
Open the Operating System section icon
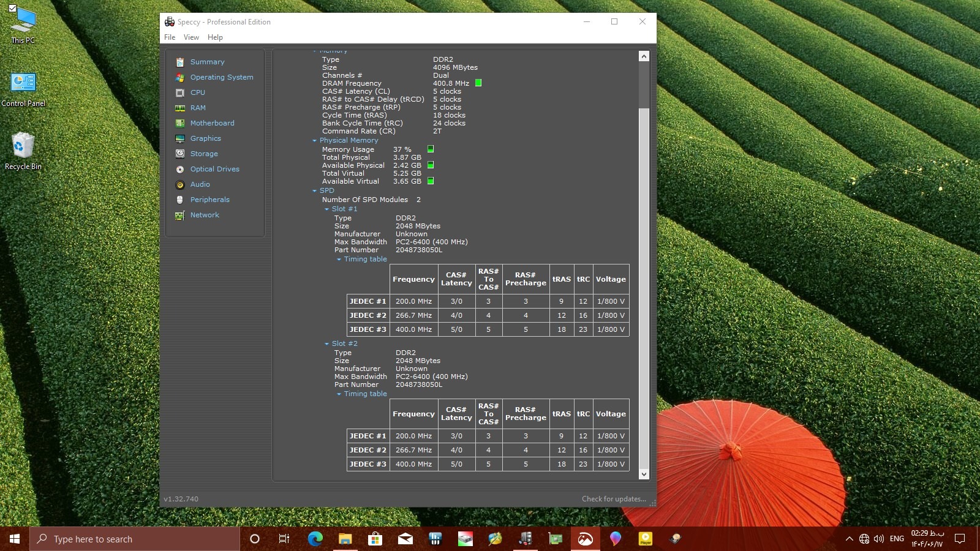[180, 77]
